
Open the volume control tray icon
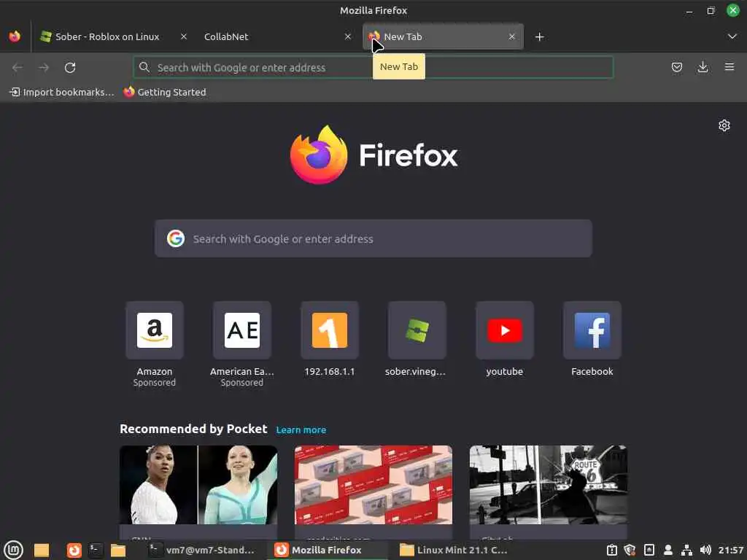pyautogui.click(x=705, y=550)
